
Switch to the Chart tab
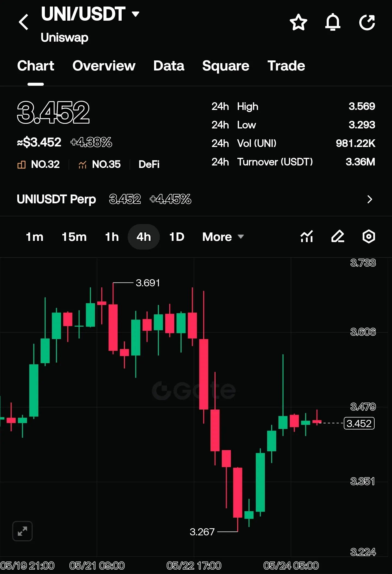point(36,66)
